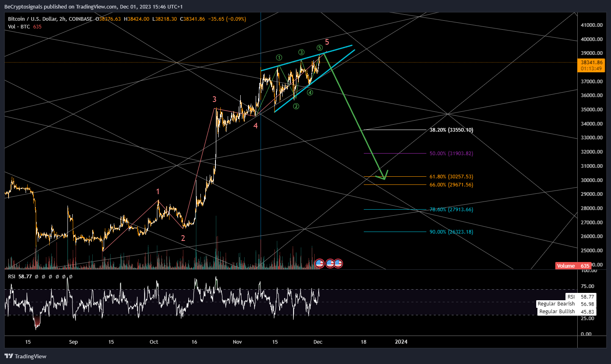
Task: Click the 40000.00 price axis label
Action: [x=591, y=39]
